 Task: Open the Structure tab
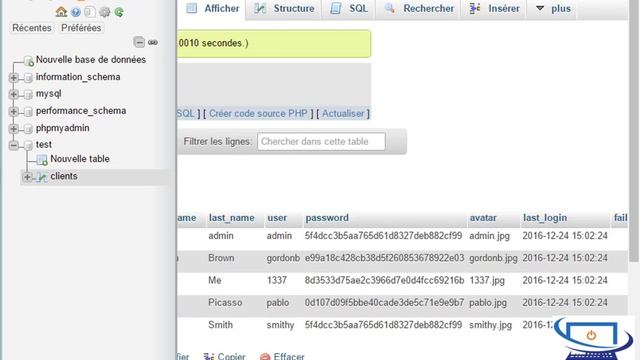pos(284,9)
